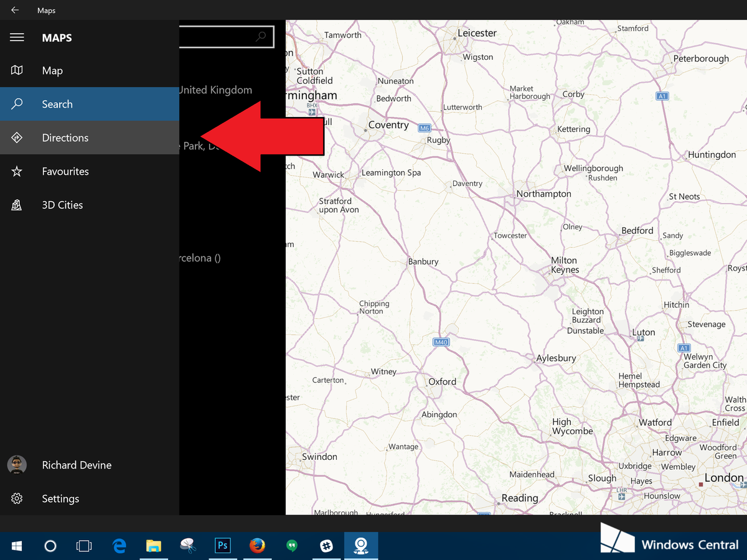Open Hangouts from the taskbar
Screen dimensions: 747x560
(291, 546)
